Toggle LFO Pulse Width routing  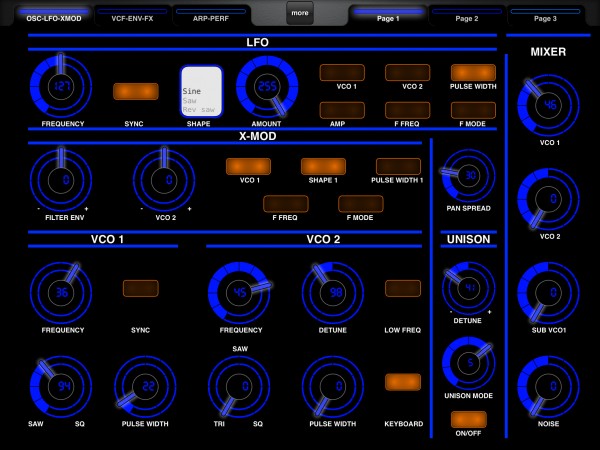(x=473, y=72)
